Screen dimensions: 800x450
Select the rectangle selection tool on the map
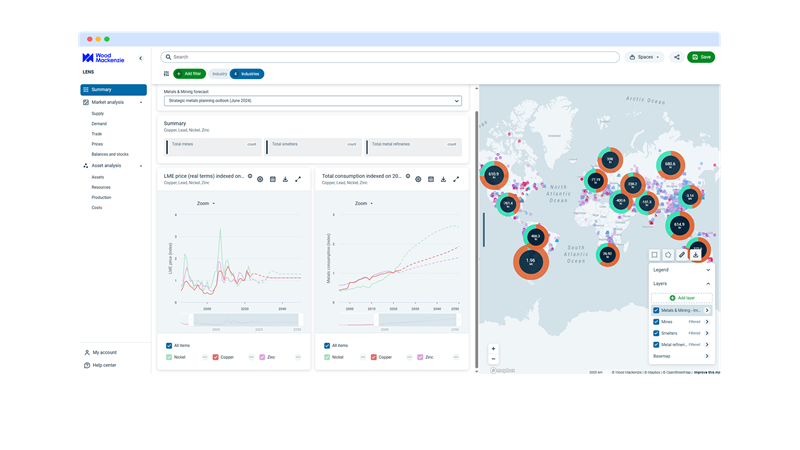tap(654, 255)
